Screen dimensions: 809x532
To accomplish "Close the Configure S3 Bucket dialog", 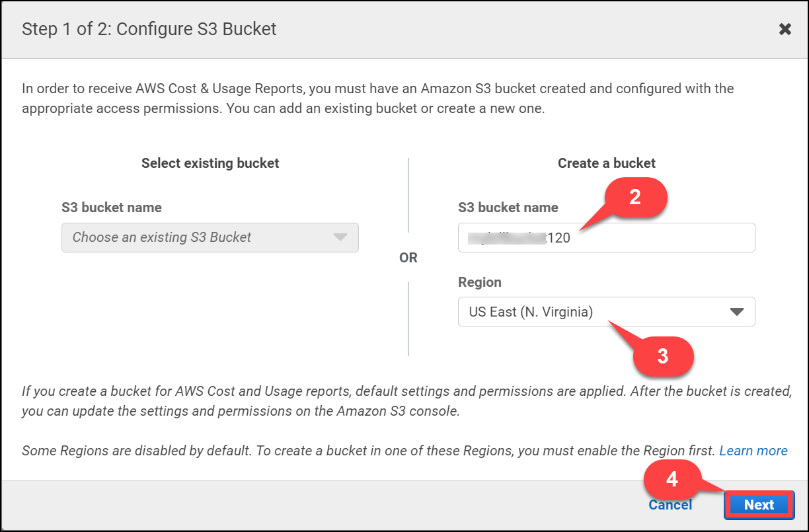I will tap(785, 29).
